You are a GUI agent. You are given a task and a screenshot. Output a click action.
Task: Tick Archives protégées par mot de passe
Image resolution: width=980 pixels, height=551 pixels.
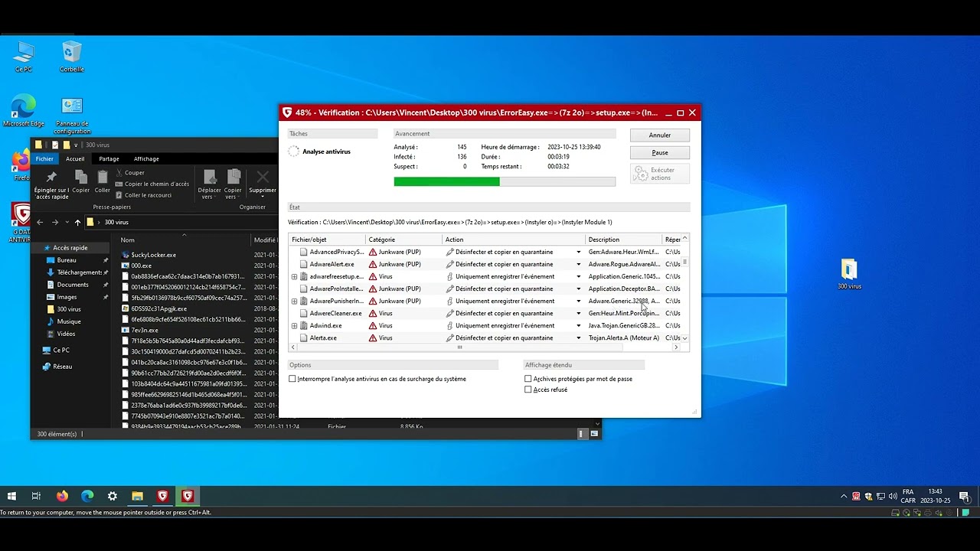click(528, 379)
